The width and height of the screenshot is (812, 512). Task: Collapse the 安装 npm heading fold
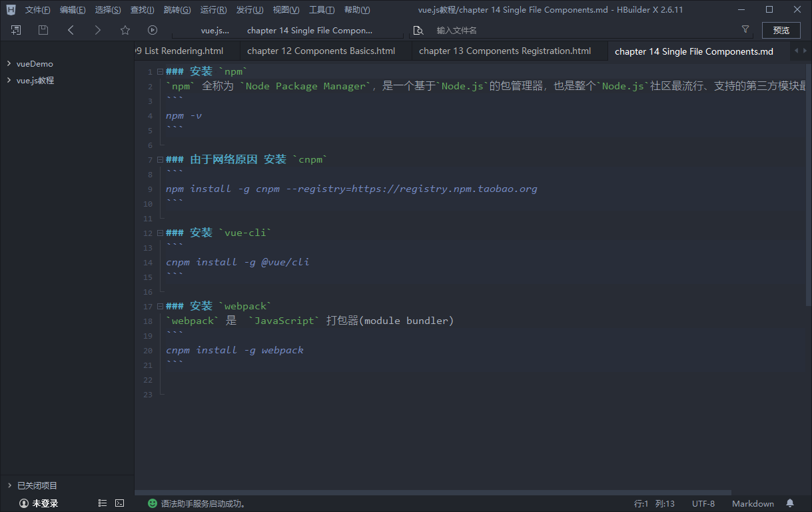(x=159, y=71)
